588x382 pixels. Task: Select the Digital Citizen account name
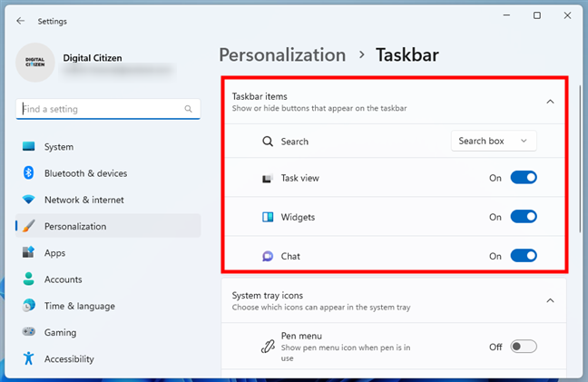(x=93, y=58)
